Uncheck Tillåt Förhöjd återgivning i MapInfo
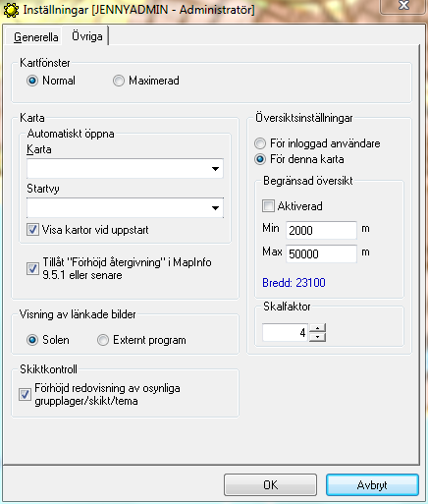 pos(32,268)
